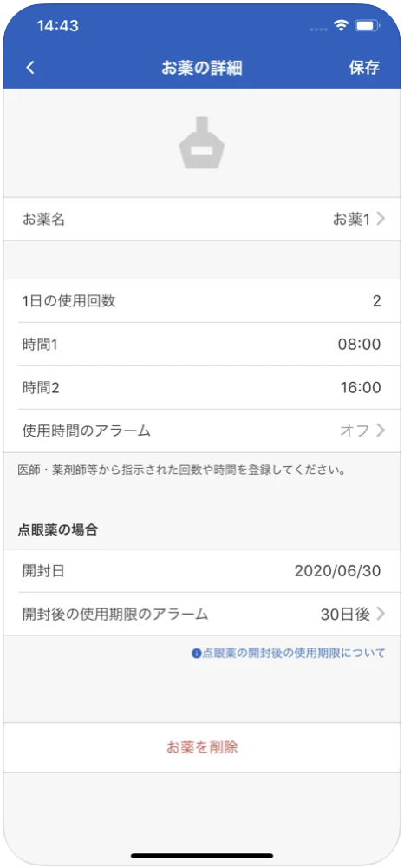Delete the medicine via お薬を削除

click(202, 748)
